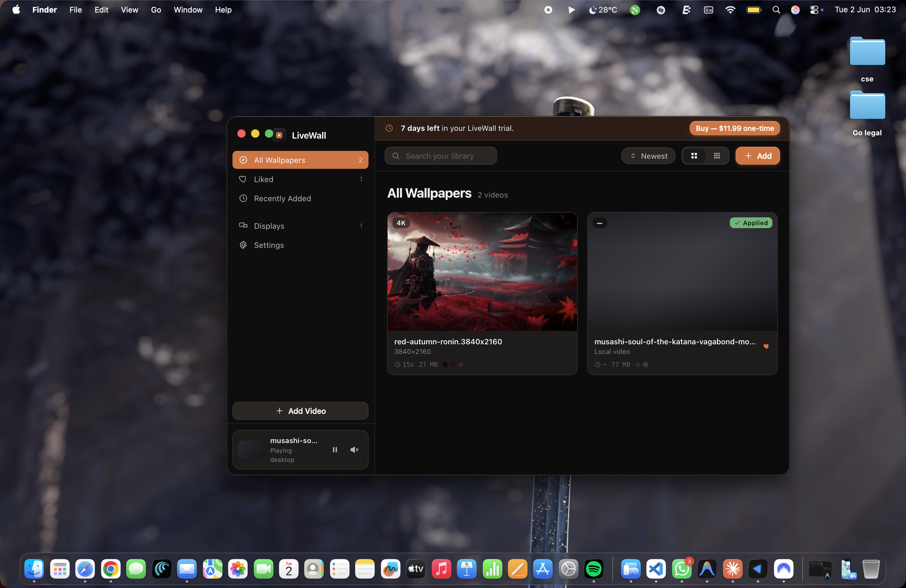Open Spotify from the Dock
The image size is (906, 588).
click(x=594, y=569)
